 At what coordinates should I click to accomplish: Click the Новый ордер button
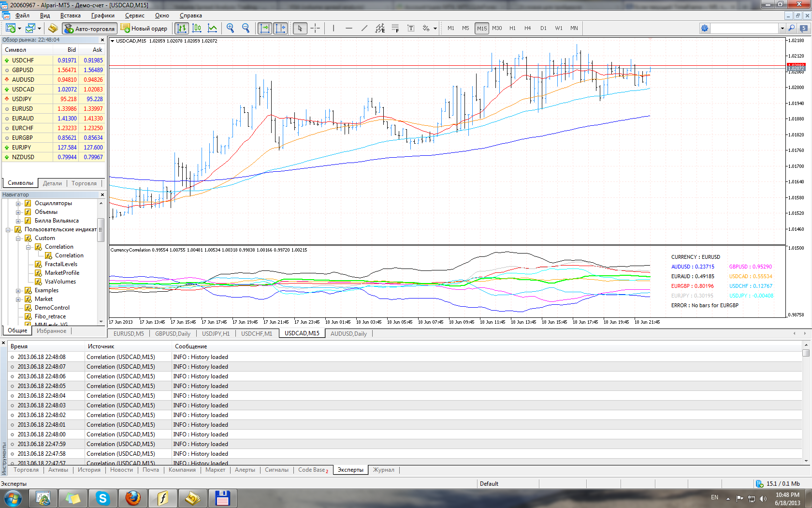pyautogui.click(x=144, y=29)
